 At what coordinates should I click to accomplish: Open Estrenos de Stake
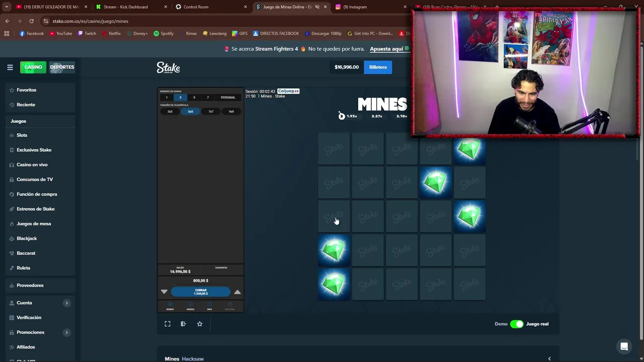(x=40, y=209)
